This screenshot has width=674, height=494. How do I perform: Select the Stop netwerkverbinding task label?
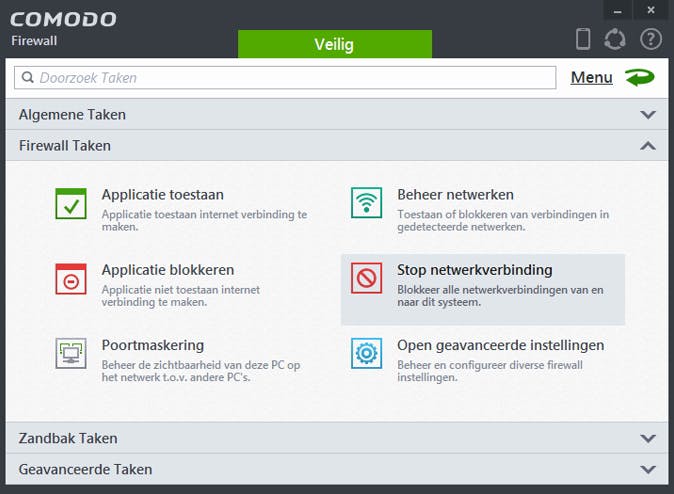click(x=474, y=270)
